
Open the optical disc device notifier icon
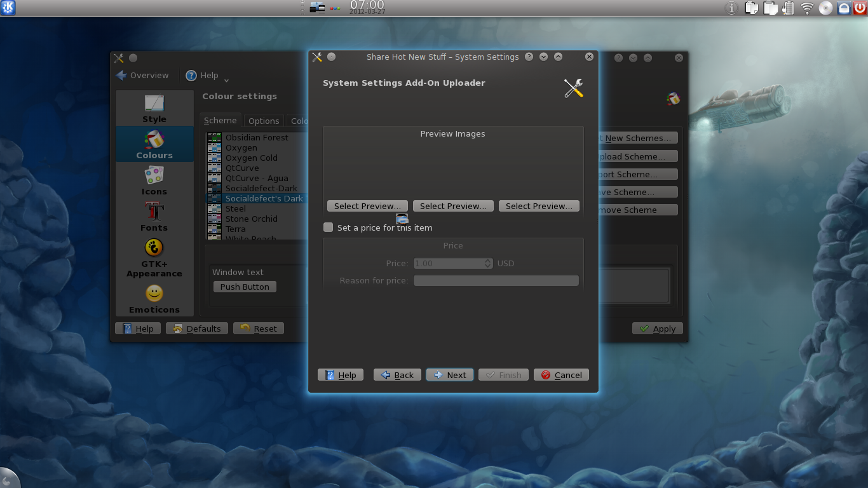(825, 8)
